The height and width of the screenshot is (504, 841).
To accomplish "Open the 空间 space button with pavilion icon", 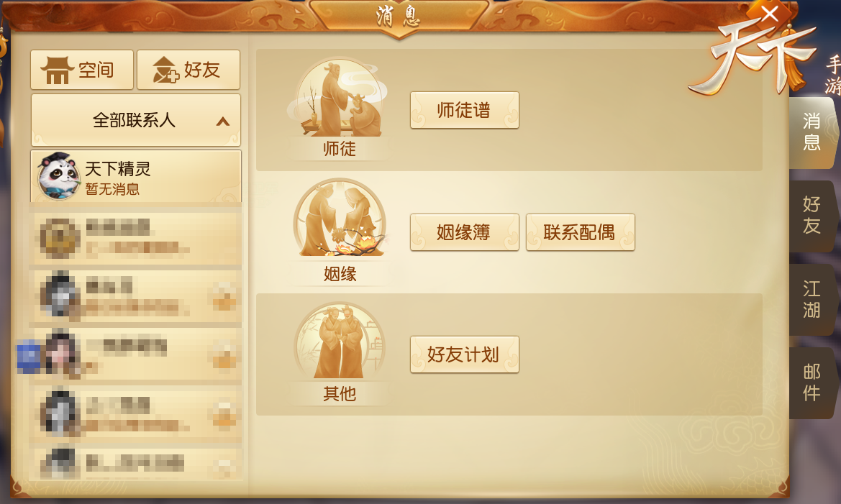I will point(81,70).
